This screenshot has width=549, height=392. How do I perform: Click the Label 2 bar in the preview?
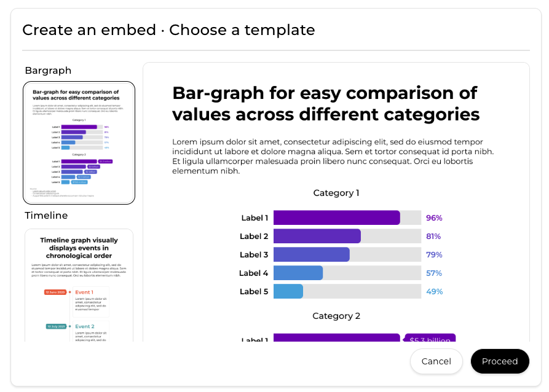[x=317, y=236]
